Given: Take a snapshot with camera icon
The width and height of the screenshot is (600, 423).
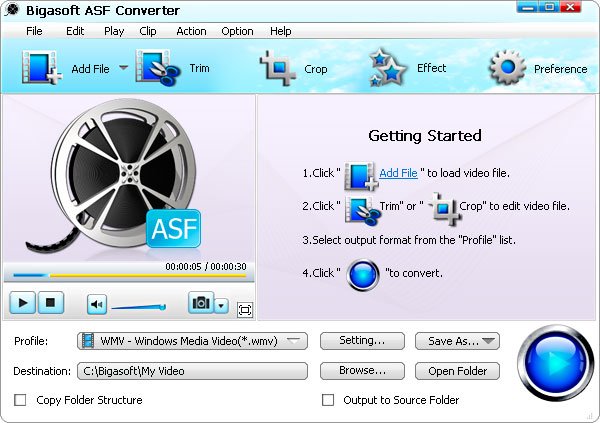Looking at the screenshot, I should tap(202, 304).
